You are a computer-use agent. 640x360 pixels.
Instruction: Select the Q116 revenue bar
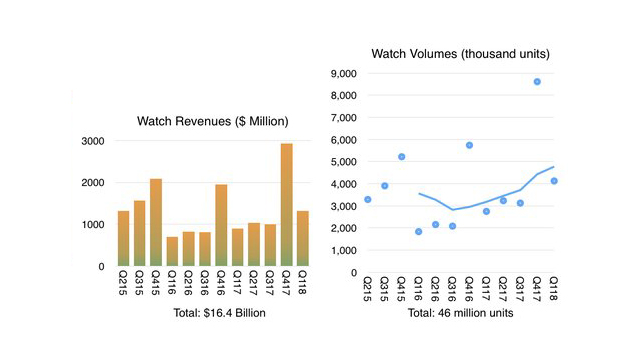point(172,251)
